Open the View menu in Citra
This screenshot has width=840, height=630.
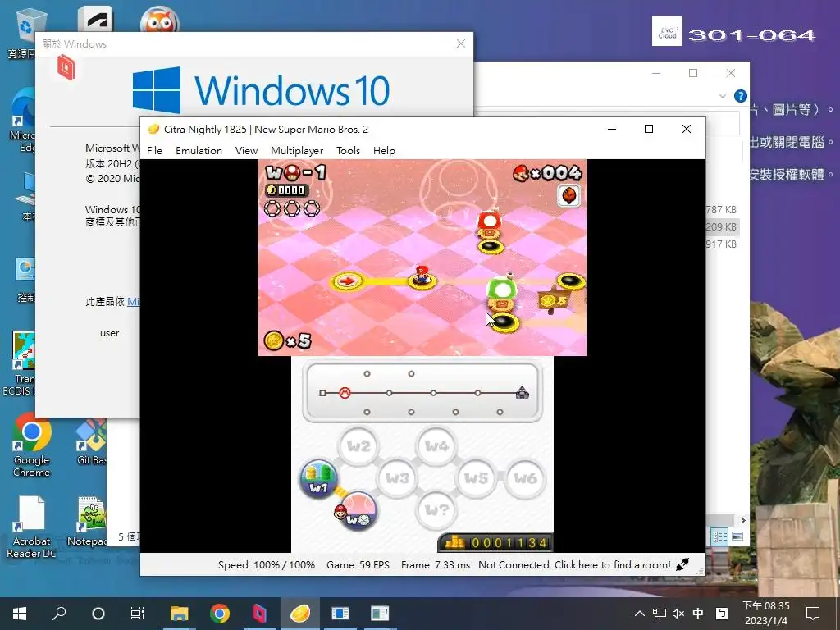coord(246,151)
